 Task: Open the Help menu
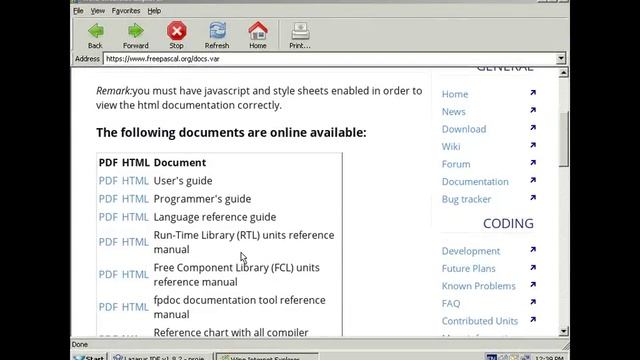(154, 11)
